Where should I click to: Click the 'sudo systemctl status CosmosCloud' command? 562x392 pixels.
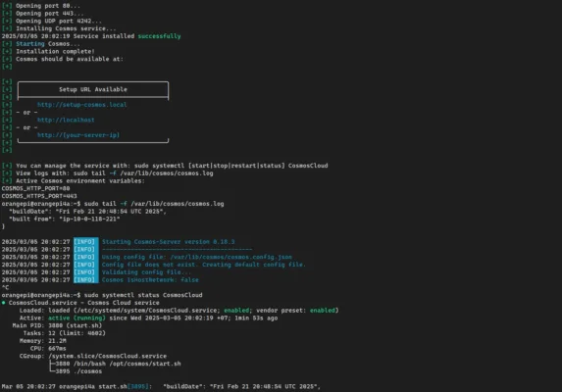(143, 295)
